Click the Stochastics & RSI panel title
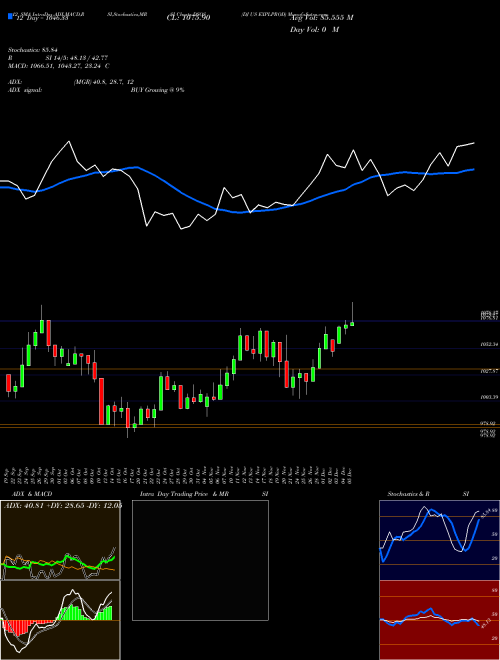 [428, 494]
